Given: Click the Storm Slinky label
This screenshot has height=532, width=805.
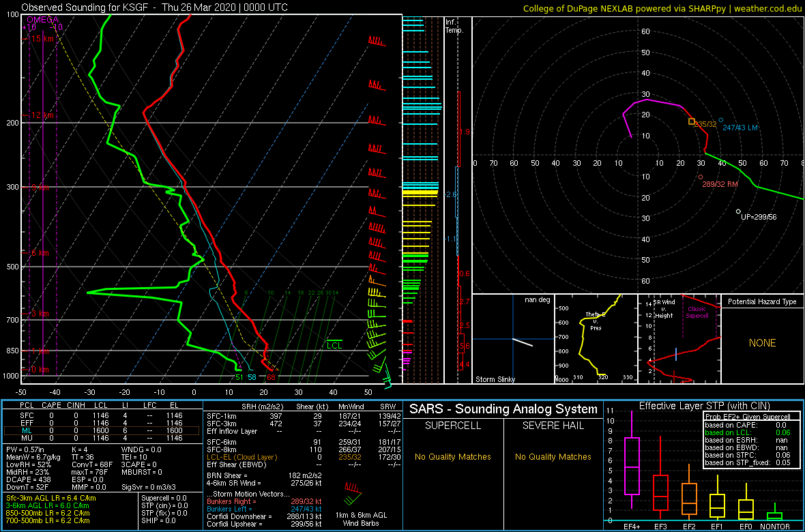Looking at the screenshot, I should (495, 379).
